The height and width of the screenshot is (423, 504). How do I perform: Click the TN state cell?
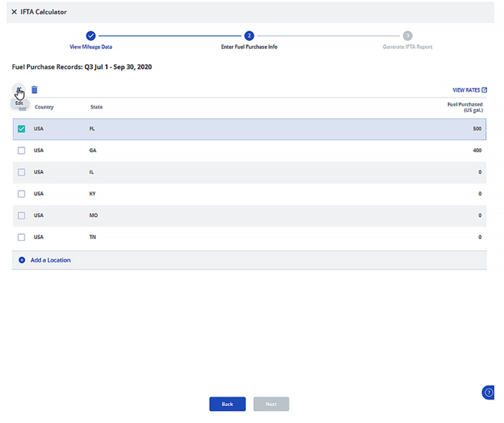92,237
